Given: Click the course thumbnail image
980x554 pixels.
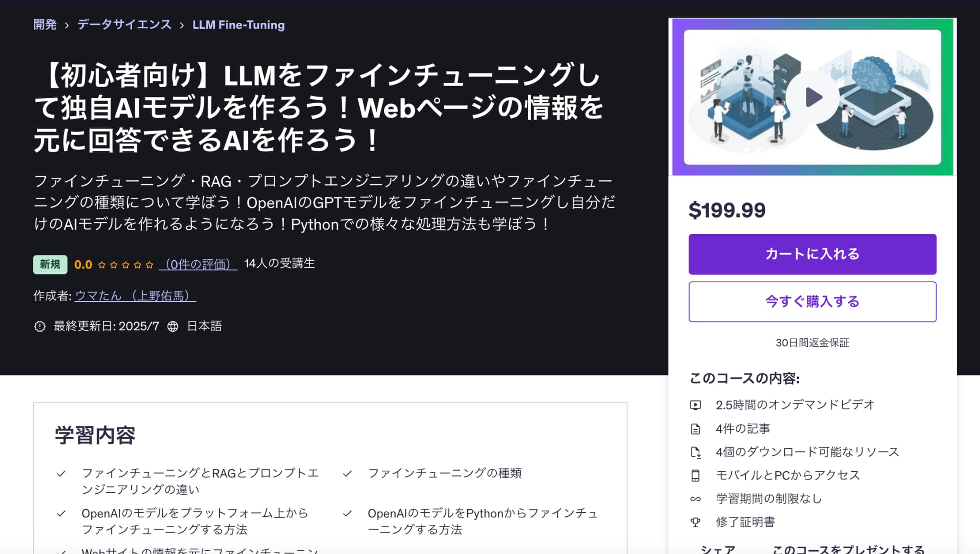Looking at the screenshot, I should click(812, 97).
